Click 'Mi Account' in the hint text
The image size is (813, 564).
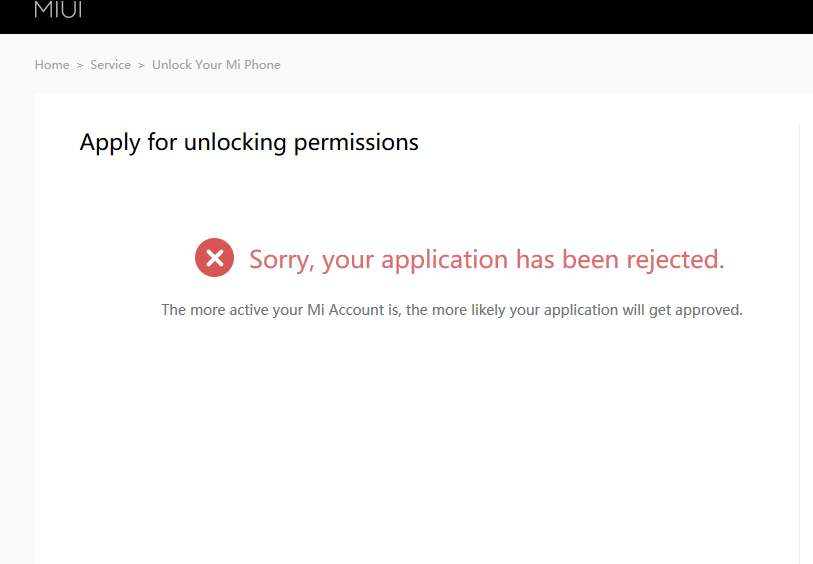point(344,310)
